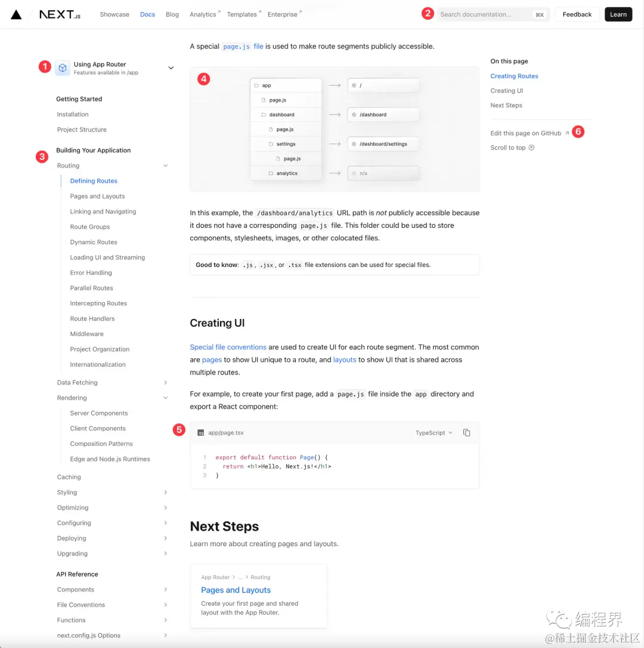
Task: Follow the layouts inline link
Action: click(344, 359)
